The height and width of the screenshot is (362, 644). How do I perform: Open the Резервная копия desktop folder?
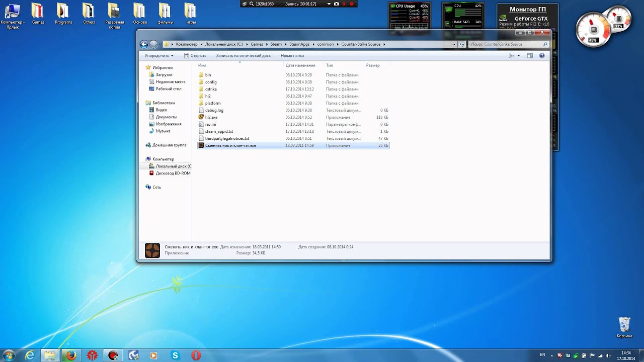[x=114, y=16]
